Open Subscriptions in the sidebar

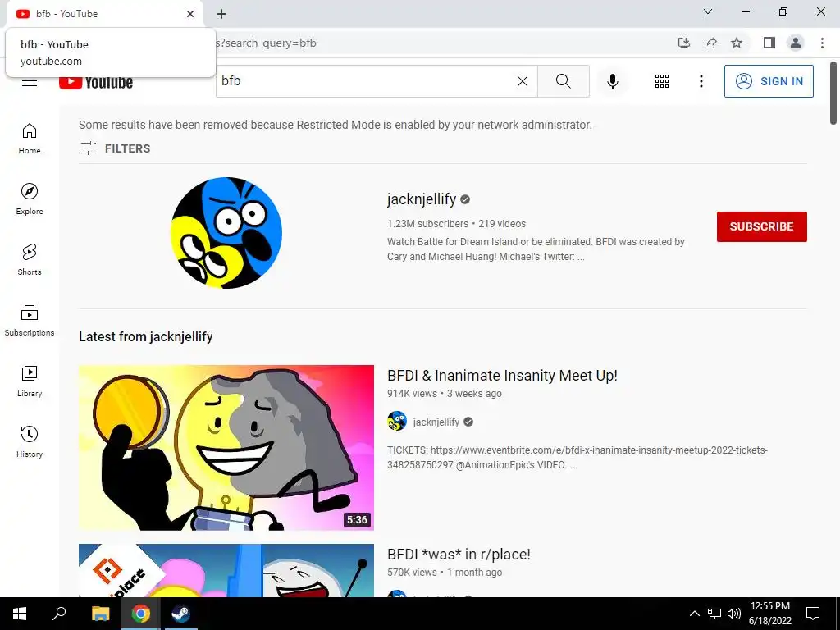(30, 321)
